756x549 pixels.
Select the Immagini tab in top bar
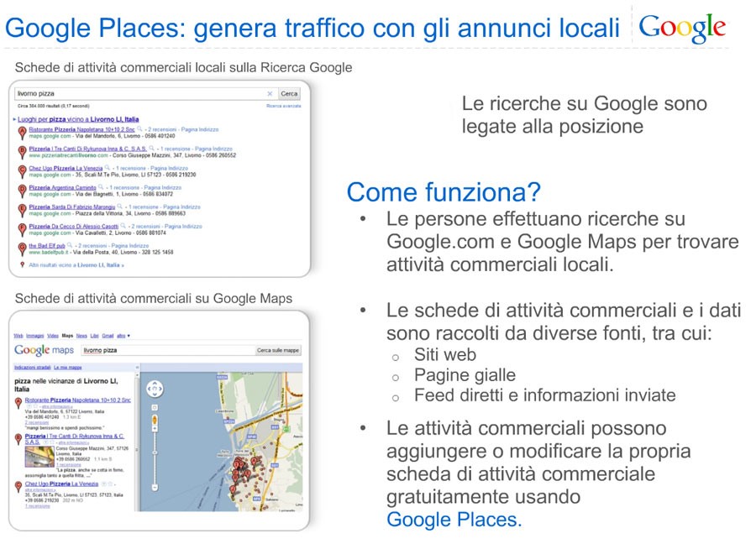[34, 336]
